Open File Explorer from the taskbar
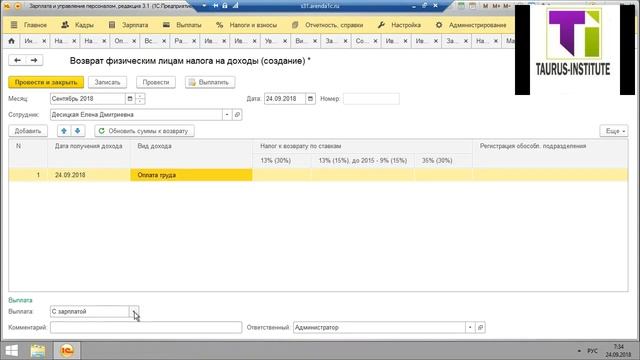640x360 pixels. [38, 351]
